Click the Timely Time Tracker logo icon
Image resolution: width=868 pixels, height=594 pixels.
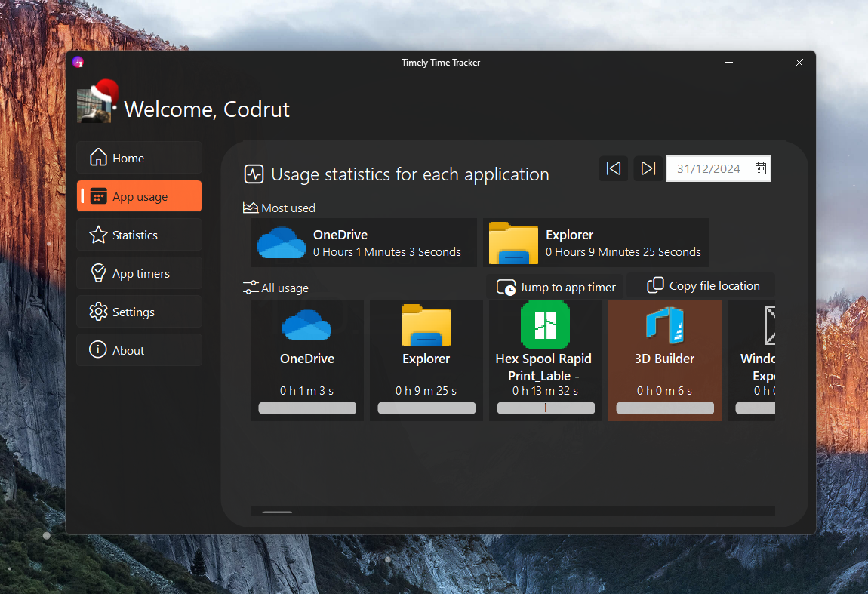(x=78, y=62)
